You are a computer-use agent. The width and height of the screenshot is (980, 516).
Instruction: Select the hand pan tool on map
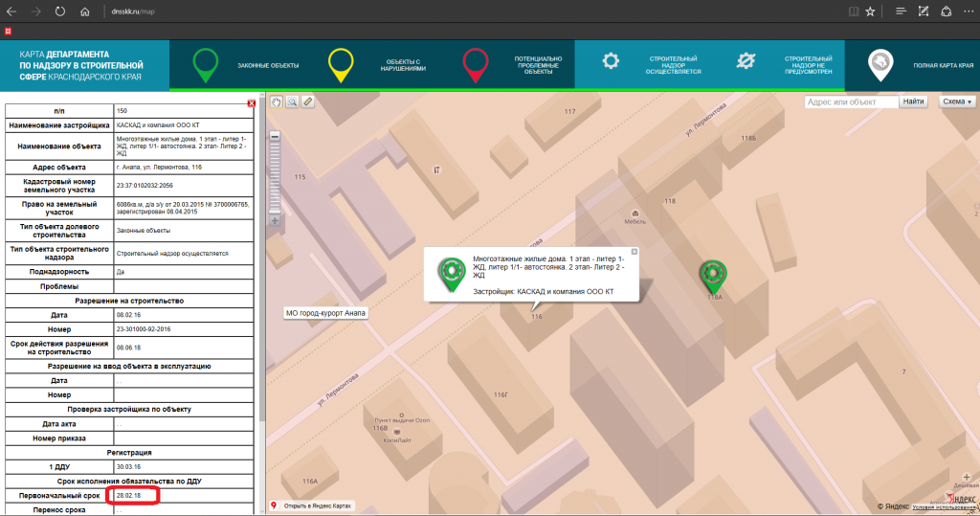pos(276,101)
